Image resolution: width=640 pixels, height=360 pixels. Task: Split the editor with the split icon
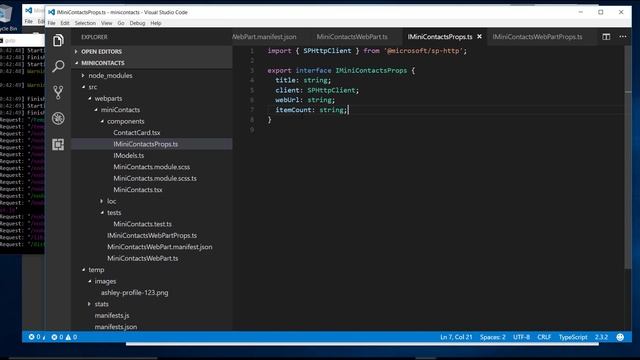coord(606,37)
